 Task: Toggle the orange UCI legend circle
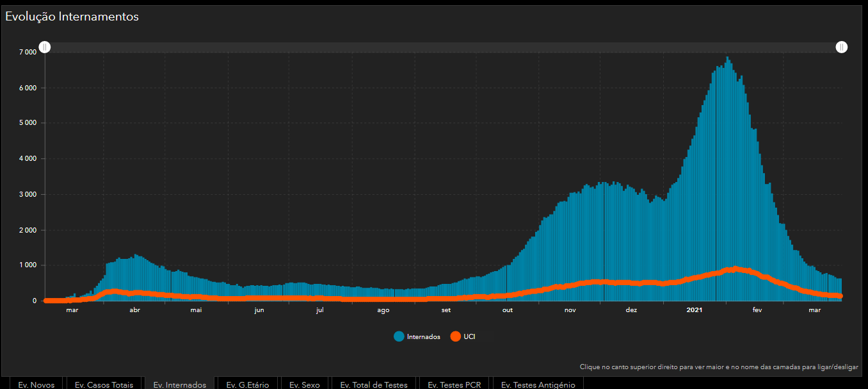(x=456, y=336)
